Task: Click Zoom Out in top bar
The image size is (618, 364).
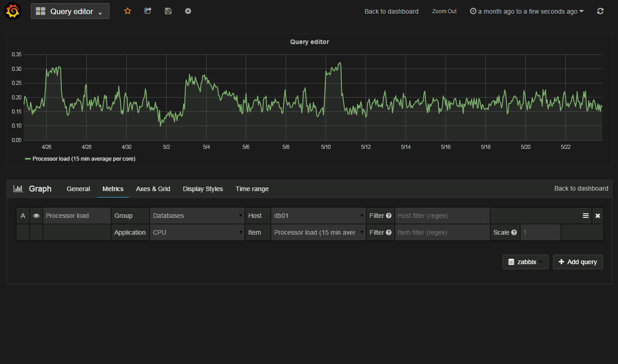Action: pyautogui.click(x=444, y=11)
